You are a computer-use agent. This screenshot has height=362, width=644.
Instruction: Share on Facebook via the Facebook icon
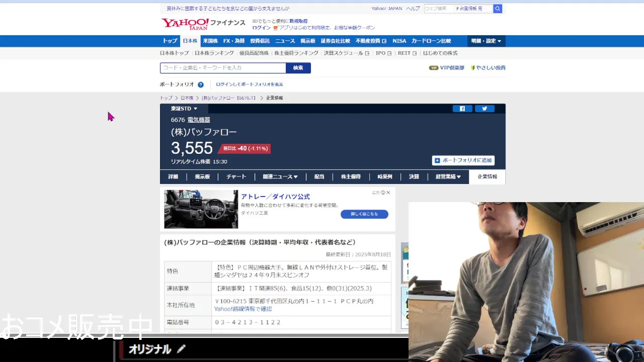(462, 109)
